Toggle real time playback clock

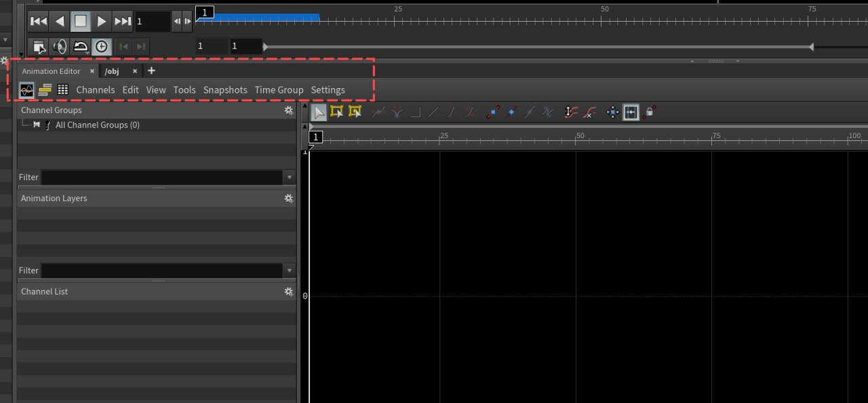(101, 47)
